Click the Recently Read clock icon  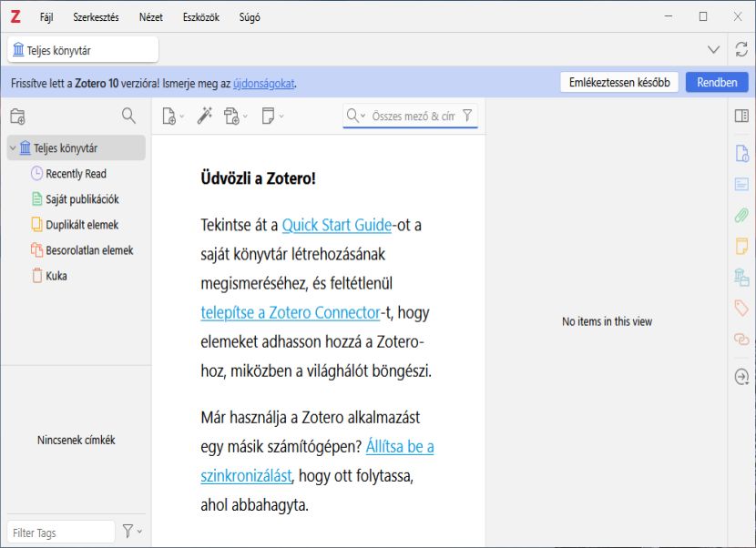pyautogui.click(x=36, y=174)
